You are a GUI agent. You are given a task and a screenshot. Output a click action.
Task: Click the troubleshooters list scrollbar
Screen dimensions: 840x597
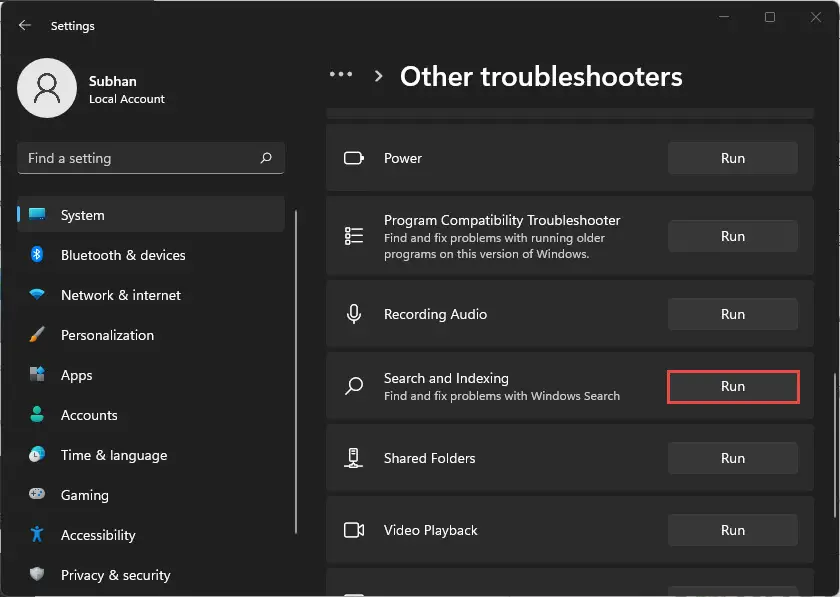(835, 445)
